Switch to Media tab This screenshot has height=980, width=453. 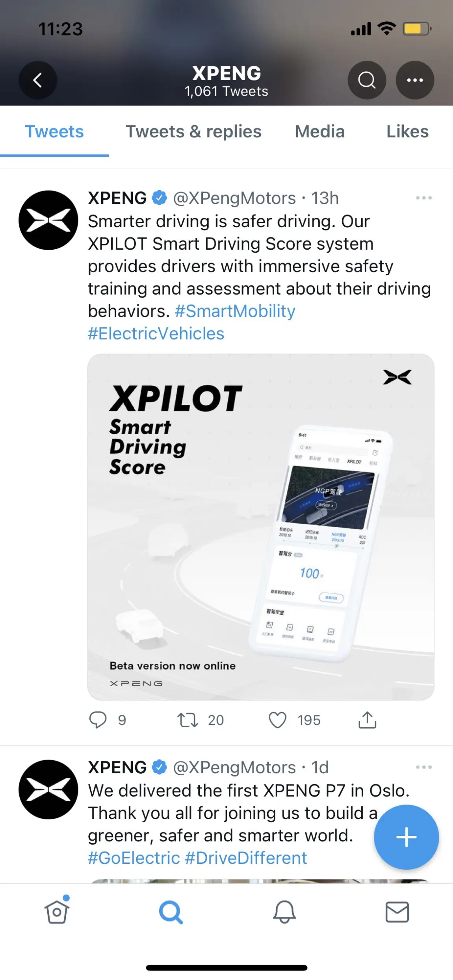coord(320,132)
